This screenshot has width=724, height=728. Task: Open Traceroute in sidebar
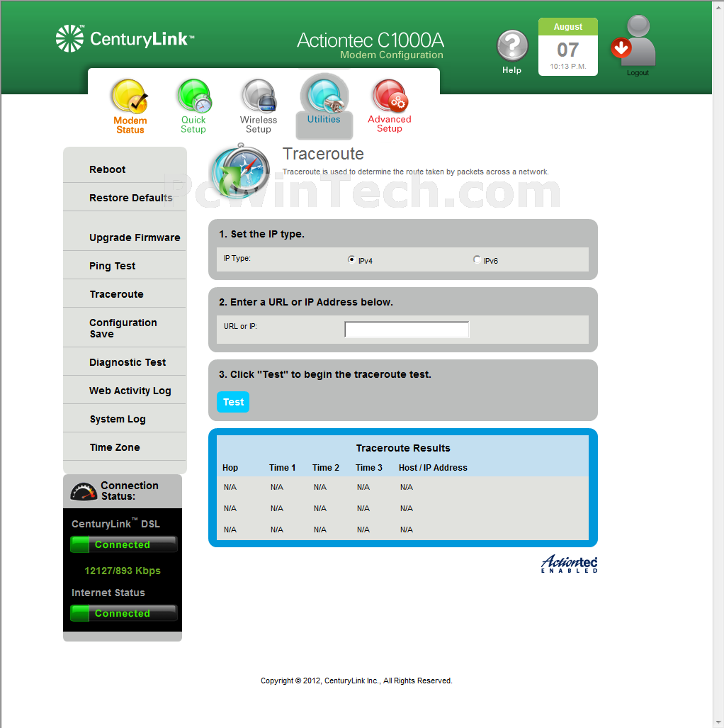point(116,294)
